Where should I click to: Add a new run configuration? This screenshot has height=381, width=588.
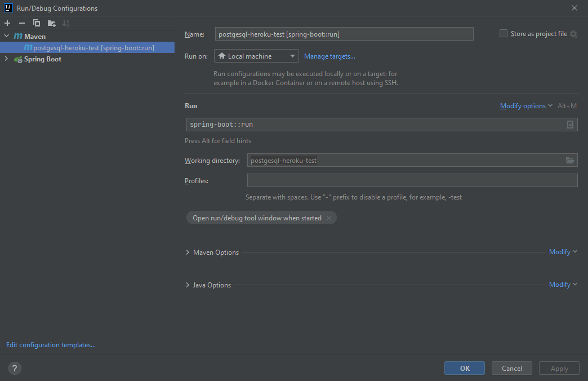(7, 23)
